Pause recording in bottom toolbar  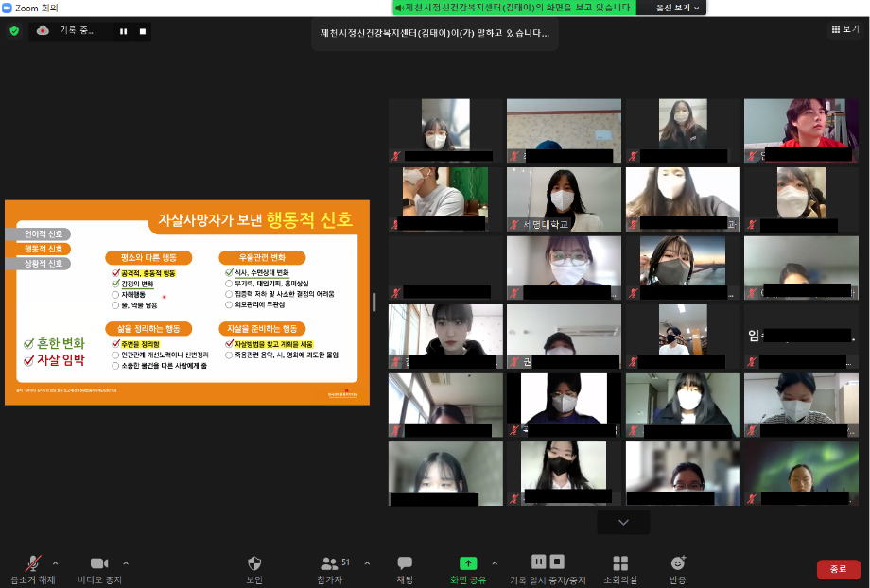539,562
